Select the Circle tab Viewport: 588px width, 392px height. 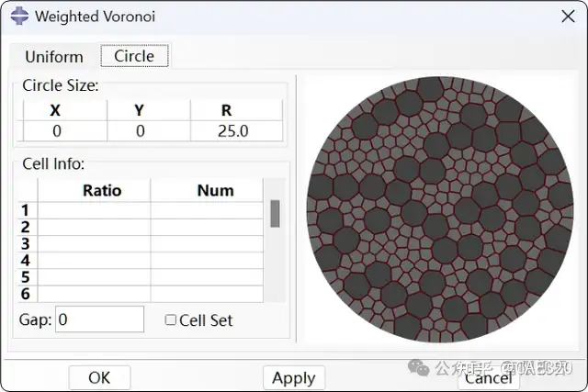click(x=134, y=56)
